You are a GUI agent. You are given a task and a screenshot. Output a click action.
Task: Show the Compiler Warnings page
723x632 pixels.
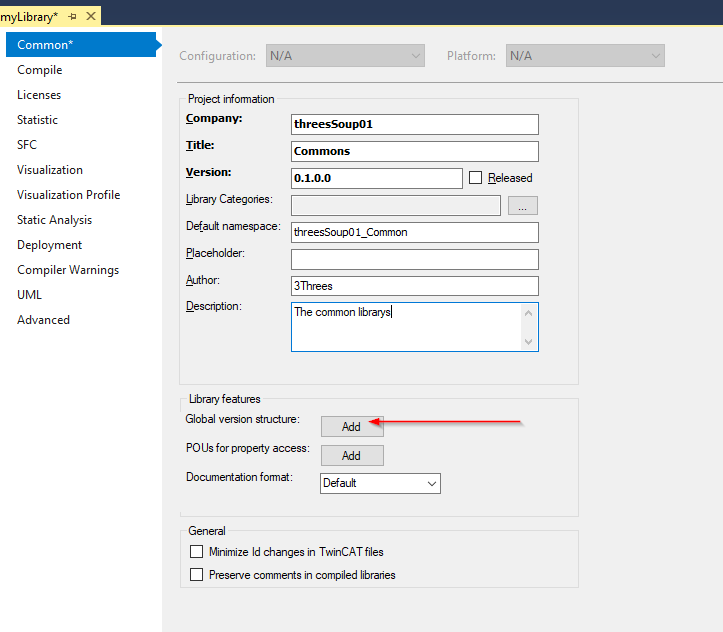click(x=68, y=270)
